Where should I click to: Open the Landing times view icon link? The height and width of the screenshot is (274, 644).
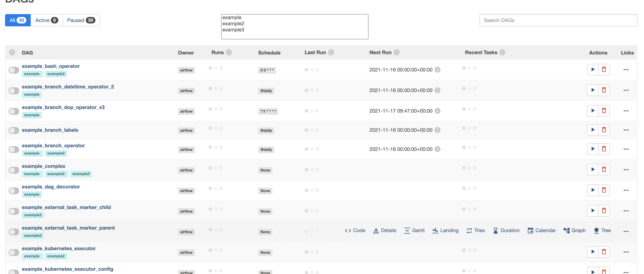(435, 230)
